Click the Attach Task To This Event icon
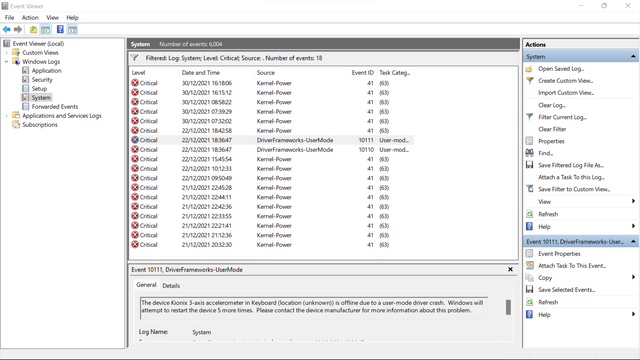Viewport: 640px width, 360px height. click(x=529, y=265)
